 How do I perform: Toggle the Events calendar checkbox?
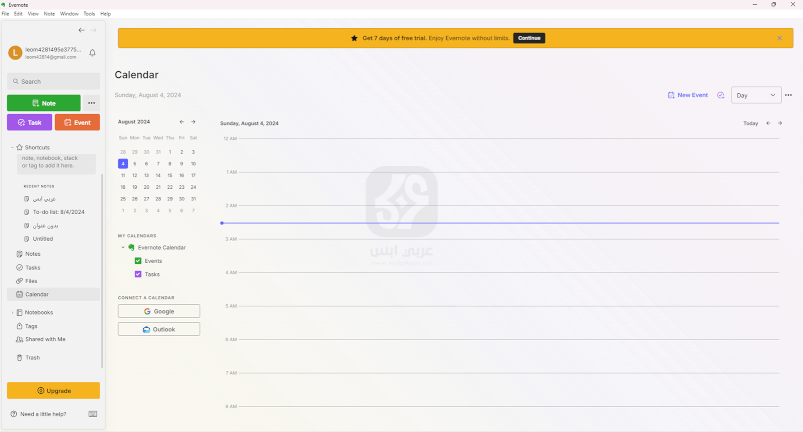point(138,261)
